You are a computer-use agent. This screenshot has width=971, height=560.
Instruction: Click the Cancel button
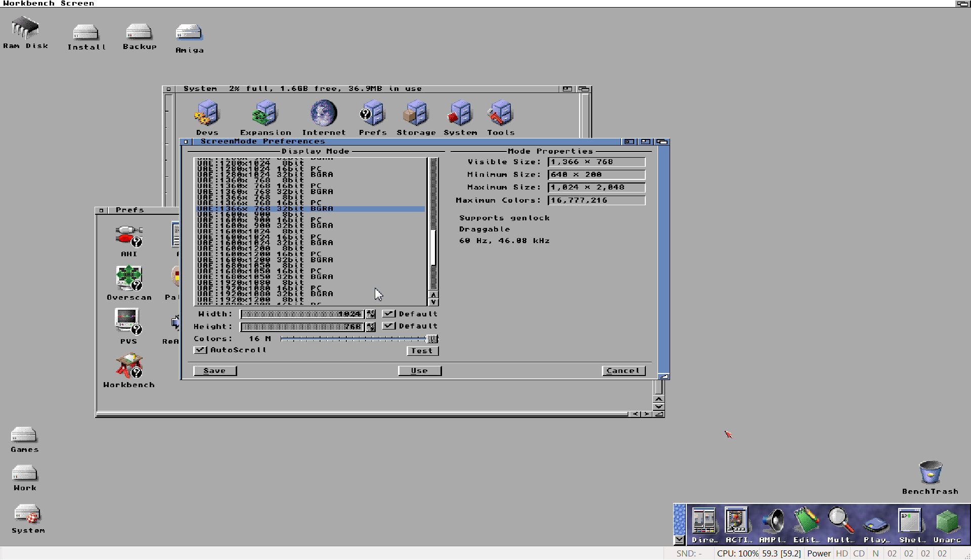(624, 371)
